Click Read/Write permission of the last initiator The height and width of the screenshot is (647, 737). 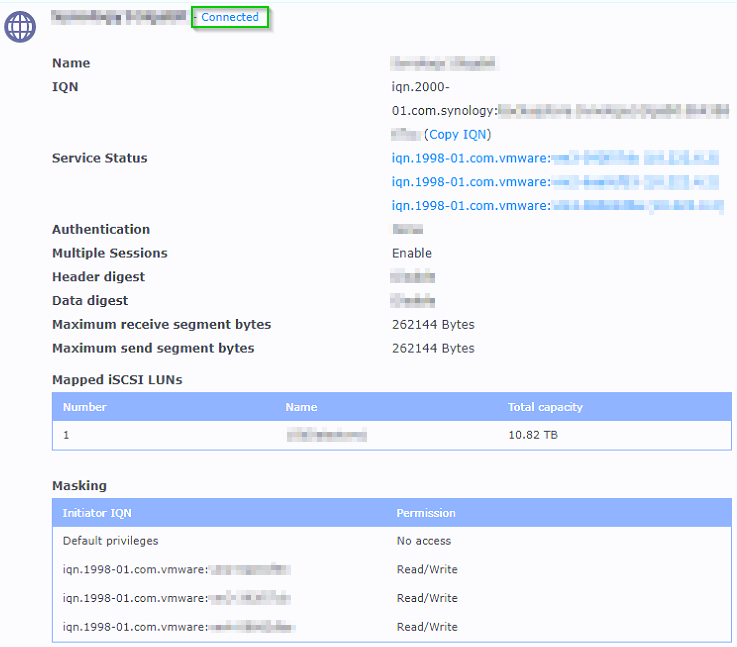427,627
